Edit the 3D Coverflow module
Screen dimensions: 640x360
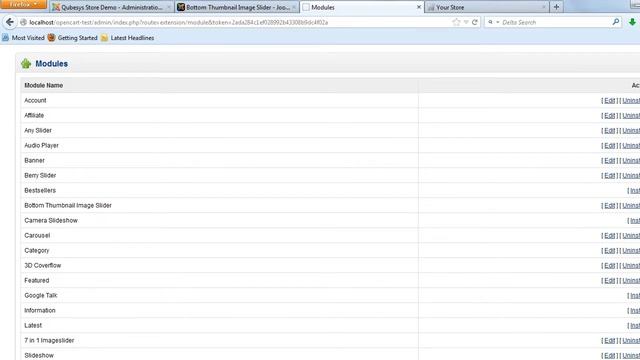pos(609,266)
